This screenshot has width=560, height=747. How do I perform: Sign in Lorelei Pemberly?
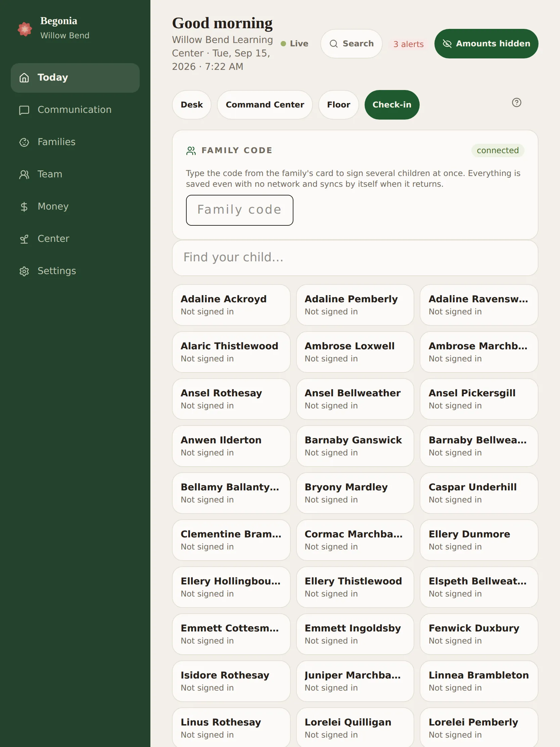pyautogui.click(x=479, y=728)
